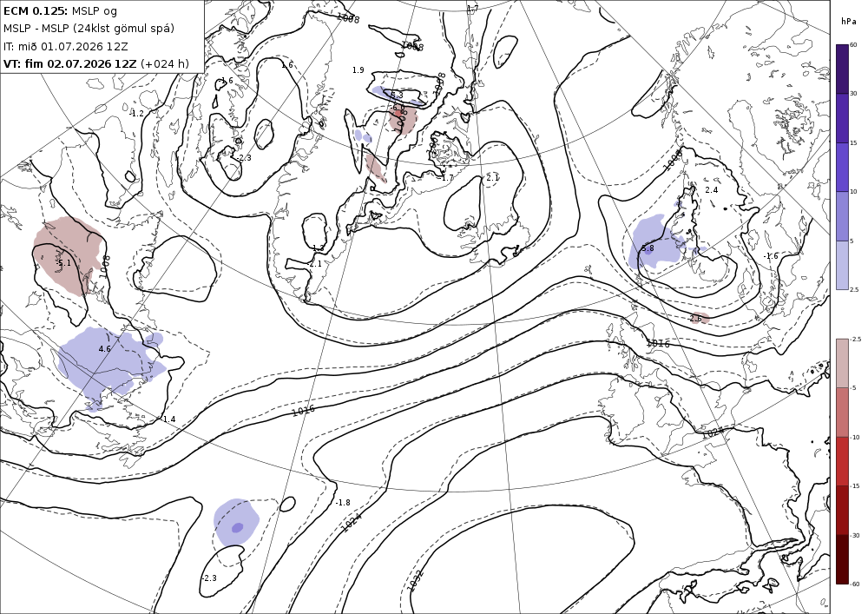Click the '-1.2' value on the map

[136, 114]
